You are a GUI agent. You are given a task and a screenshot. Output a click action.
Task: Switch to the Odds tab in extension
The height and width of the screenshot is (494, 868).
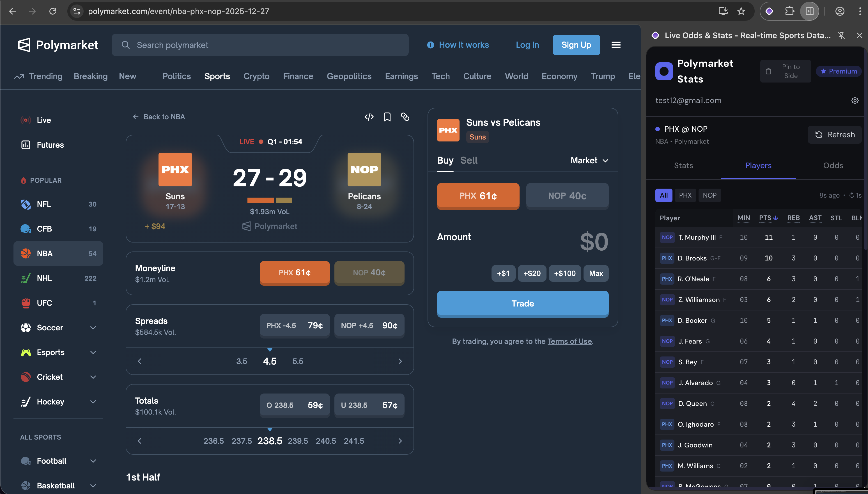tap(833, 165)
